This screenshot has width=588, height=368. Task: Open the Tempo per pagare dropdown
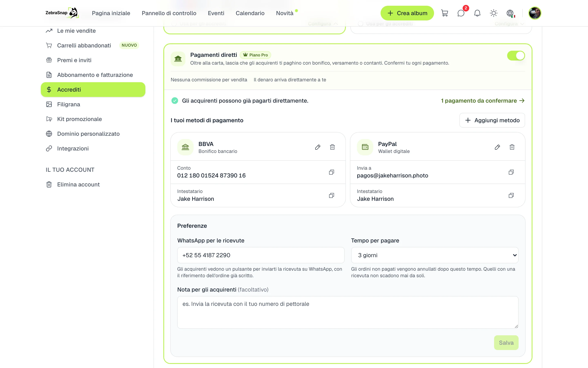434,255
